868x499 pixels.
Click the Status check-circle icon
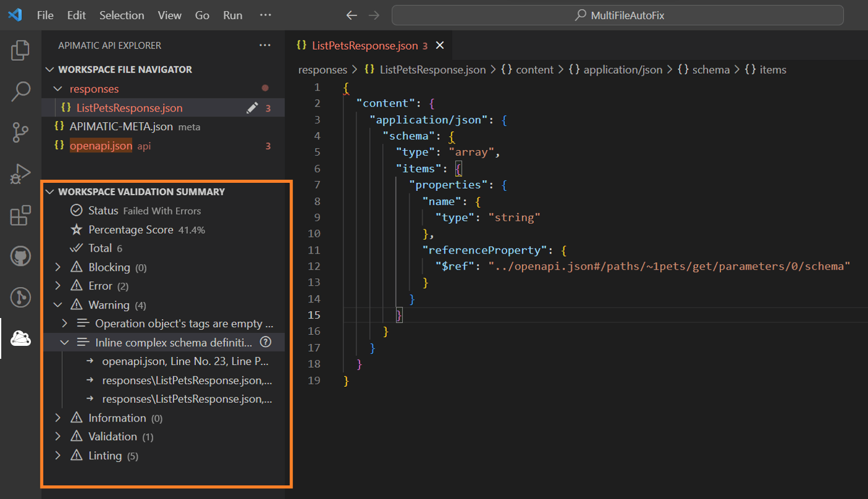[76, 211]
